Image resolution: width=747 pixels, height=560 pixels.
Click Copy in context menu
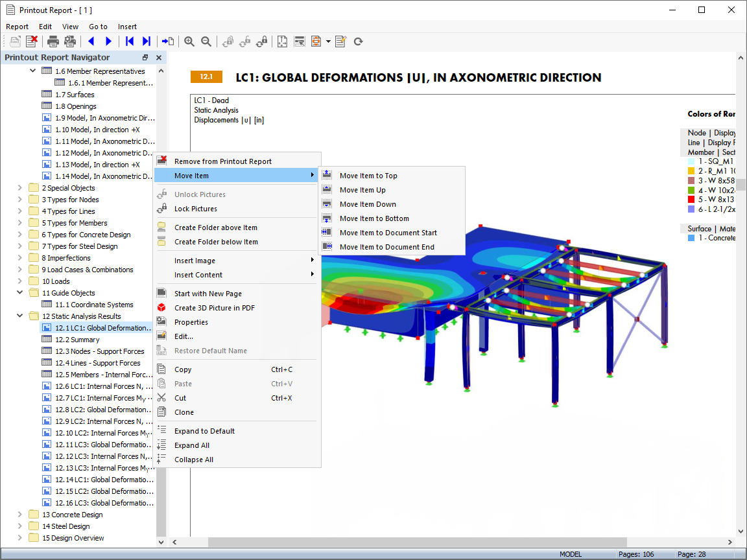click(237, 369)
